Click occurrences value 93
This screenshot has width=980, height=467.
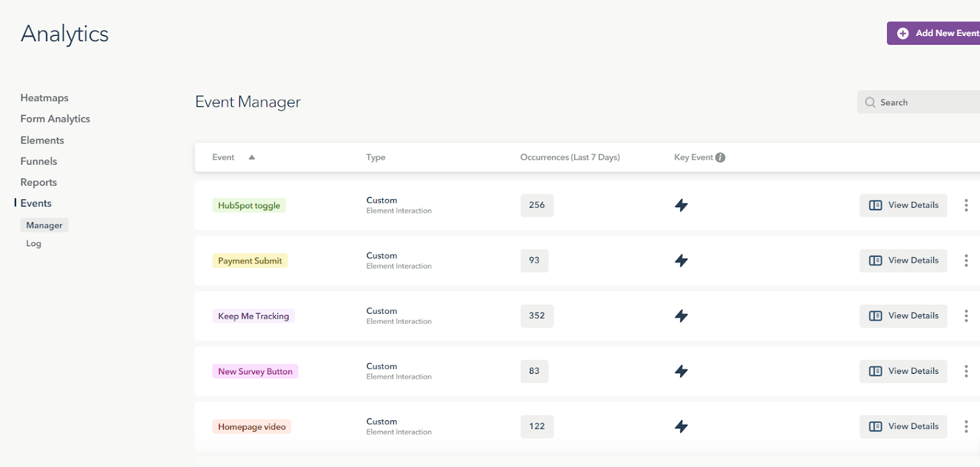534,260
